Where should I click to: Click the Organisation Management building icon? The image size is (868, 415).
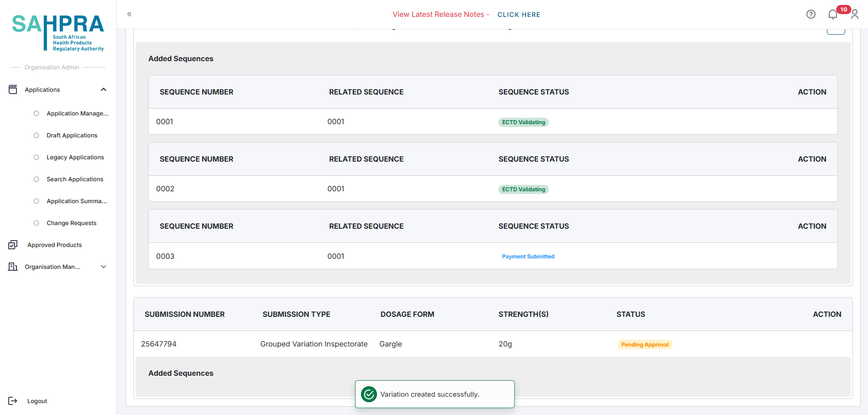tap(13, 267)
